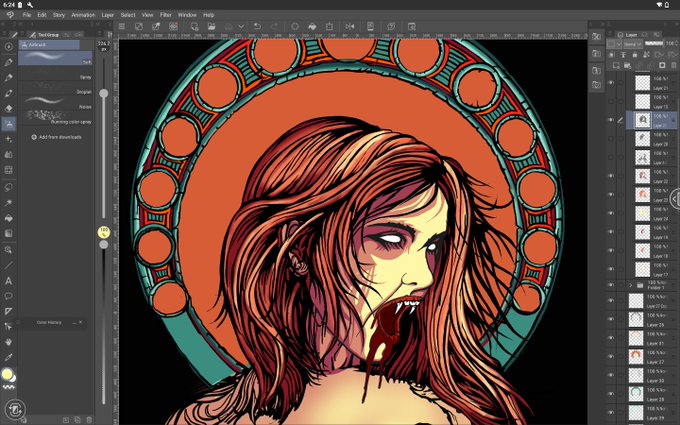Open the save dropdown arrow in command bar

pos(241,26)
